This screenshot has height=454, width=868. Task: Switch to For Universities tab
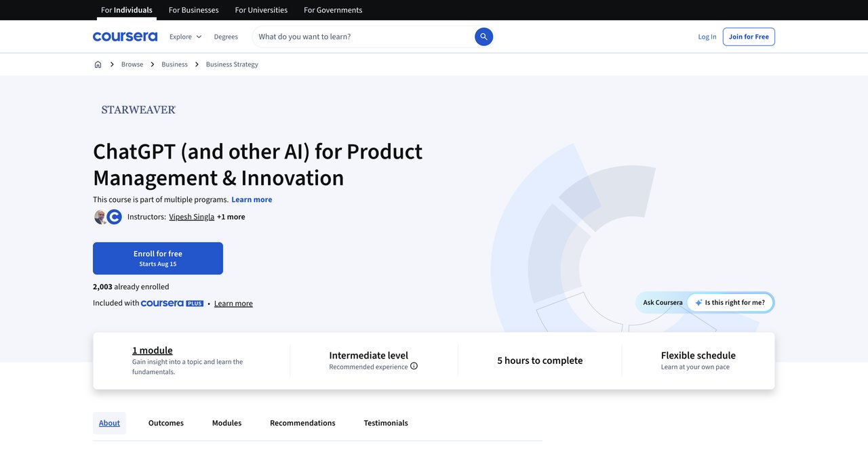tap(261, 10)
